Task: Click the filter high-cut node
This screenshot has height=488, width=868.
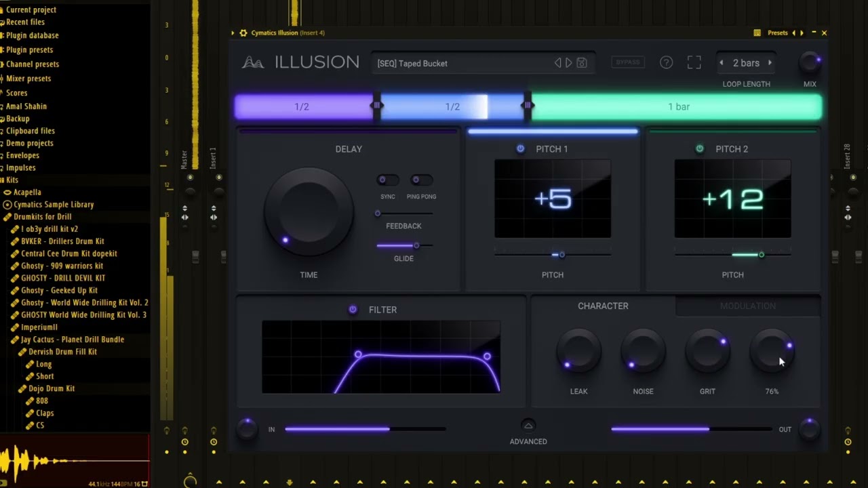Action: [x=487, y=356]
